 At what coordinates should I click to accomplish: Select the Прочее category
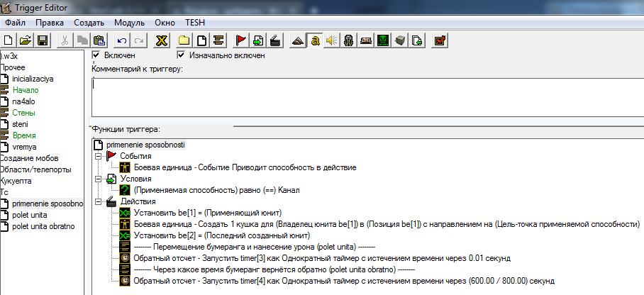pos(13,68)
